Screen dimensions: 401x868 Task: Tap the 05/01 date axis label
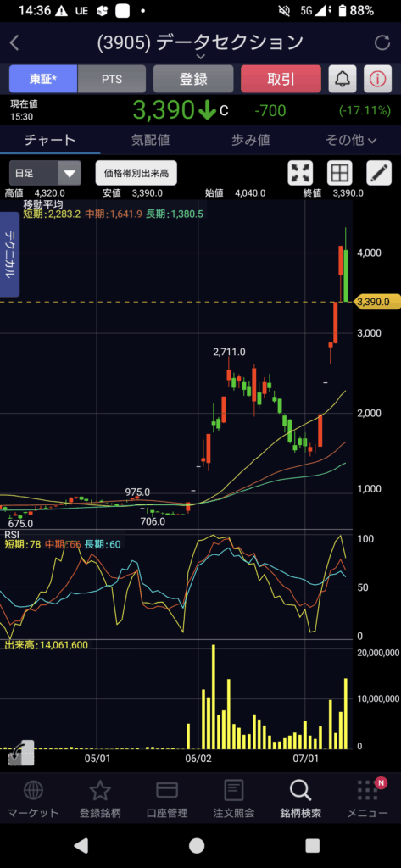(x=97, y=757)
